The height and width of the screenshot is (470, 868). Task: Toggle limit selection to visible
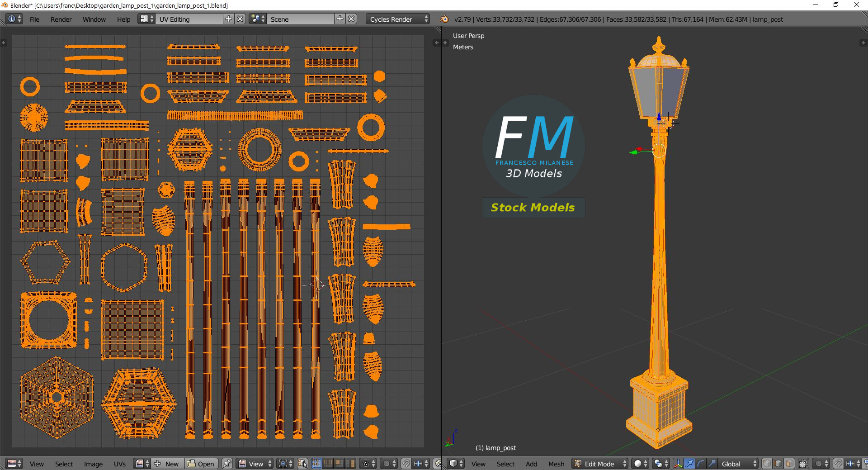coord(803,464)
